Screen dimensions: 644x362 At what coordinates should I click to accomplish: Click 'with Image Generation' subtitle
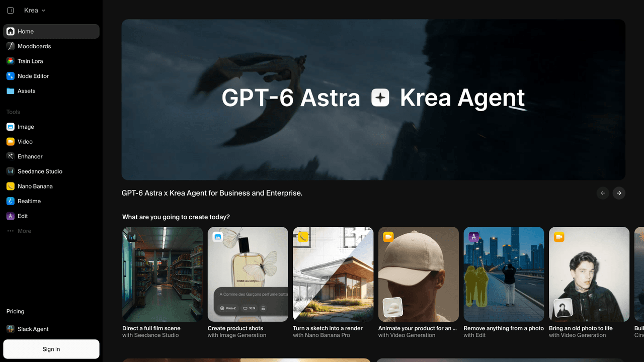click(237, 335)
